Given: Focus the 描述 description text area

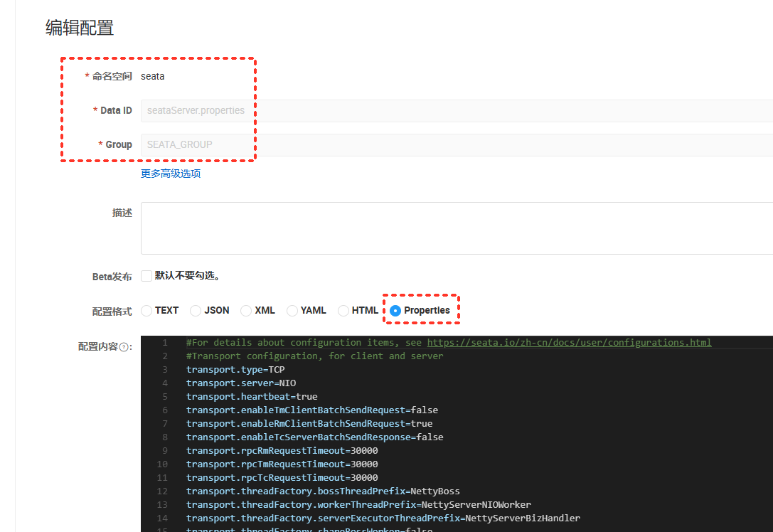Looking at the screenshot, I should (455, 228).
